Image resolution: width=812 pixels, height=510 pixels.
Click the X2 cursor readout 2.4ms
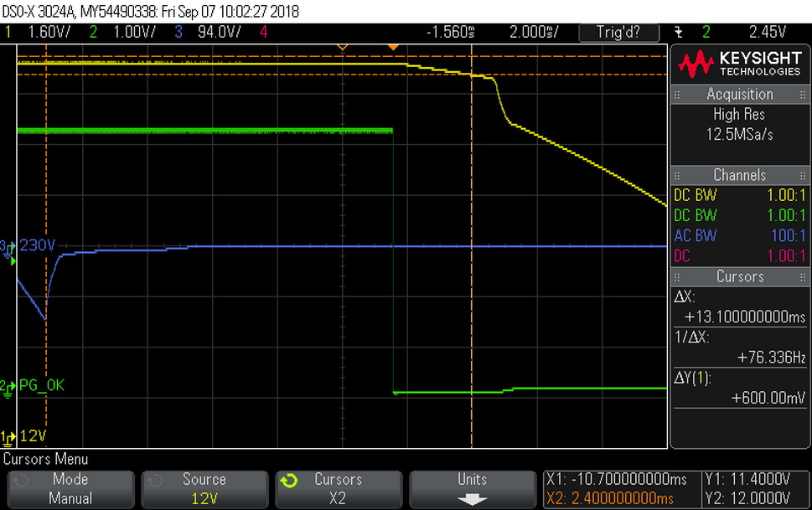[x=609, y=498]
